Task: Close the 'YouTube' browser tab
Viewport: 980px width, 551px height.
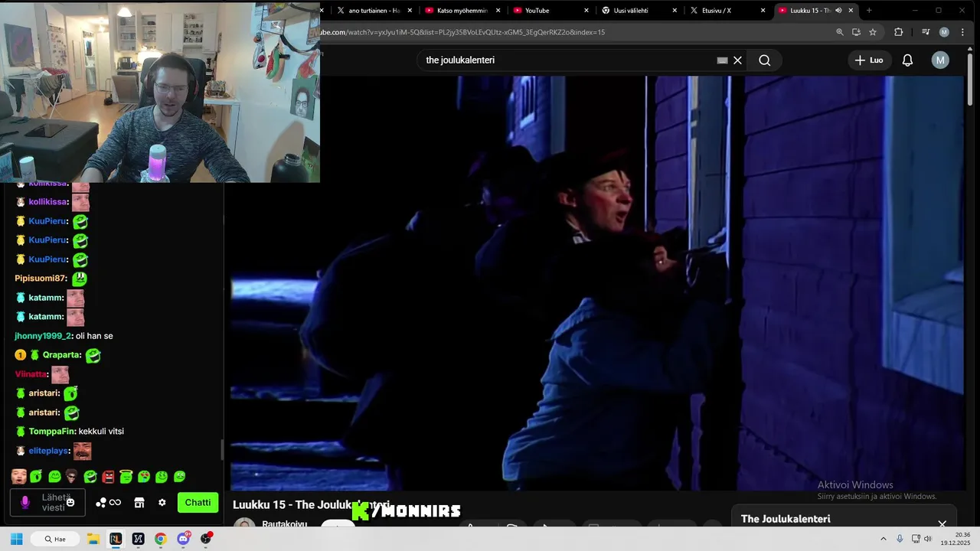Action: click(x=586, y=11)
